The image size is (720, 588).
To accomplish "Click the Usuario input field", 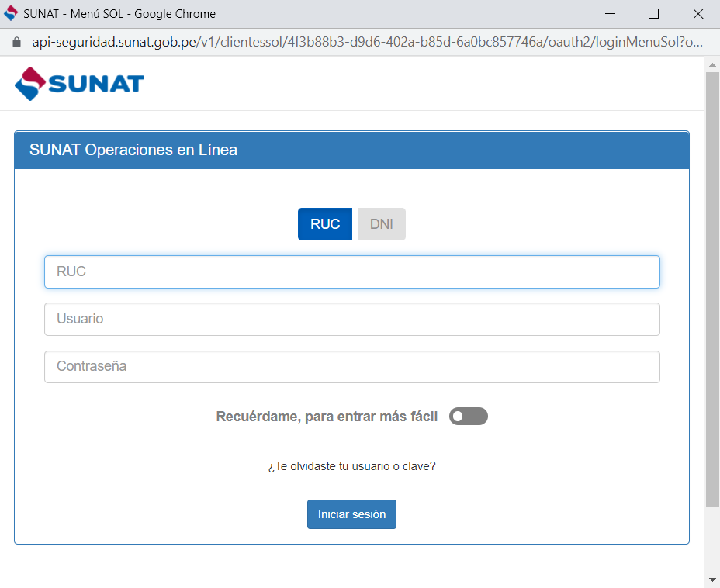I will point(351,319).
